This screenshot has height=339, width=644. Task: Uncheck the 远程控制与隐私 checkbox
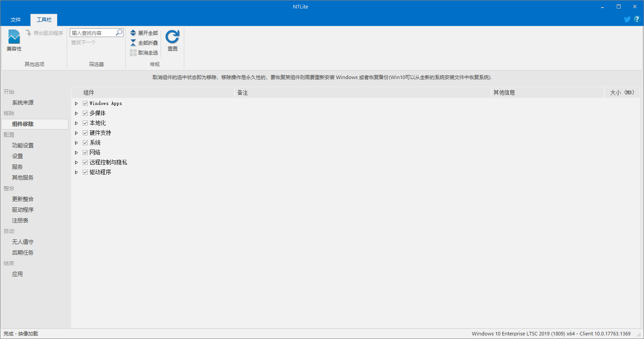(x=85, y=163)
